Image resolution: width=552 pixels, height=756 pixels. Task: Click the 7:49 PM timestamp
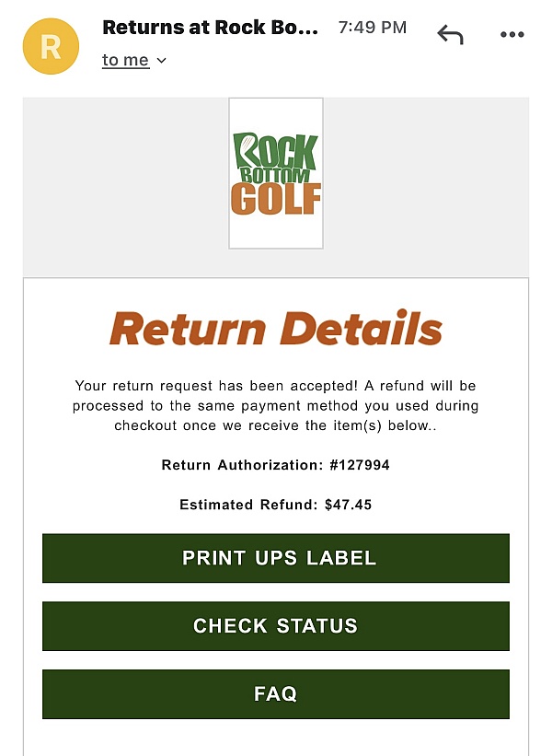click(372, 28)
